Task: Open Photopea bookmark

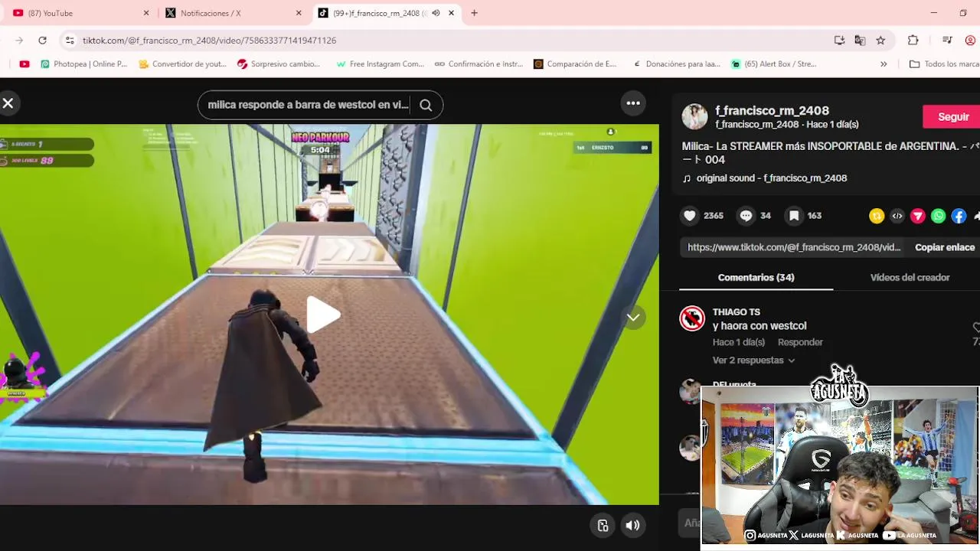Action: (x=83, y=64)
